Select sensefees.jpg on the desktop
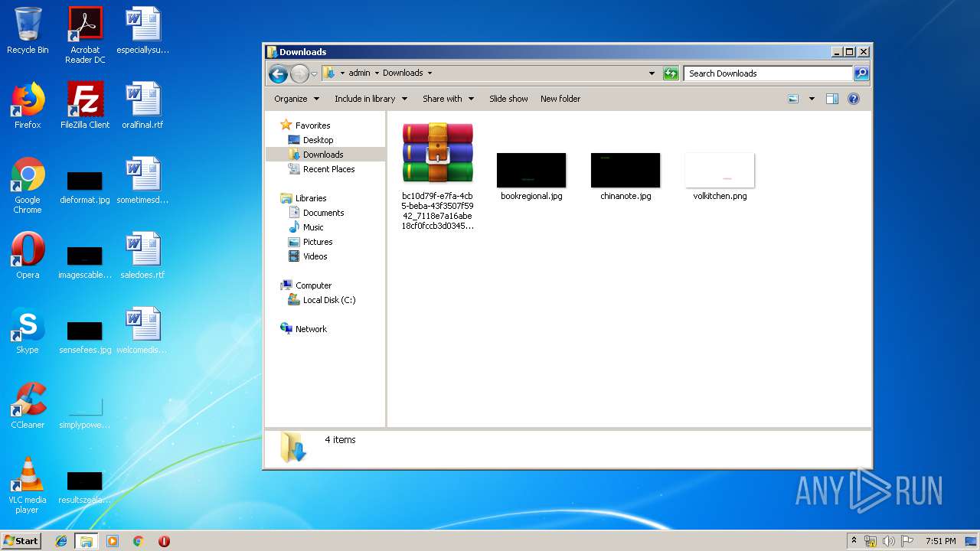The height and width of the screenshot is (551, 980). click(x=85, y=338)
